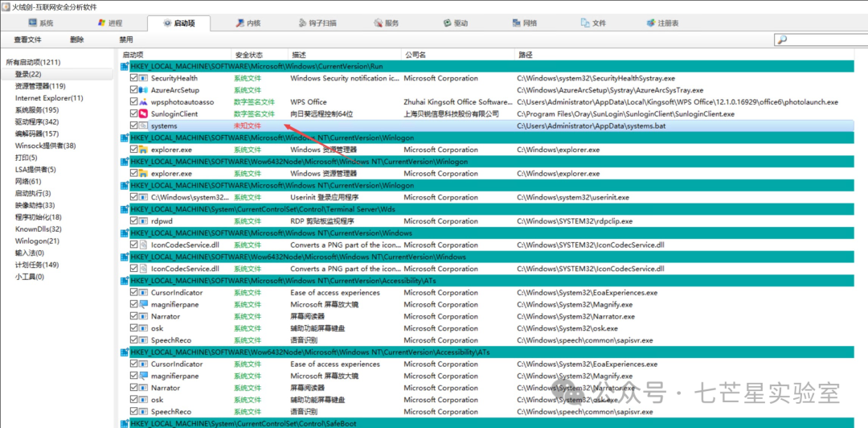This screenshot has width=868, height=428.
Task: Click the rdpwd entry icon
Action: (x=143, y=221)
